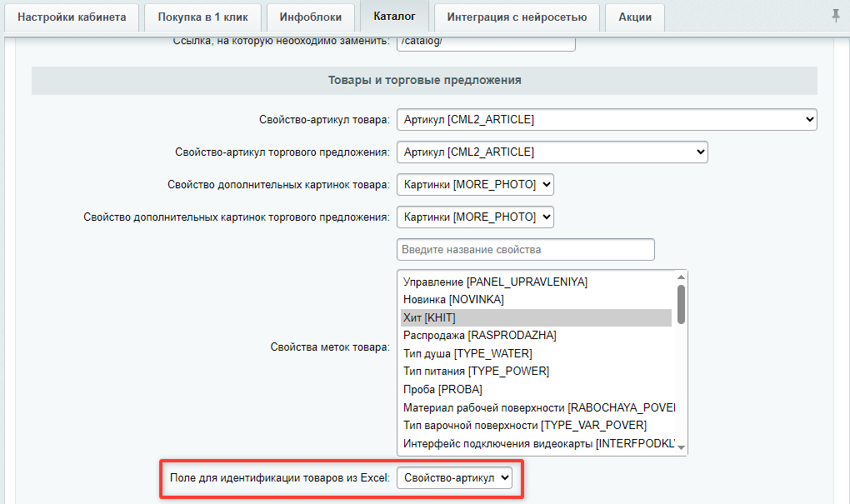The height and width of the screenshot is (504, 850).
Task: Expand the additional product pictures property dropdown
Action: click(x=475, y=185)
